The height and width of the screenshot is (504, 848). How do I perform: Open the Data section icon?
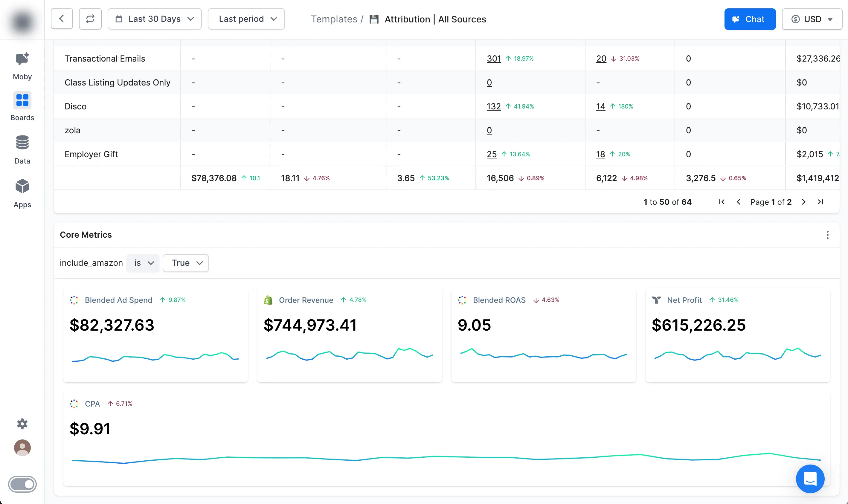(x=22, y=143)
